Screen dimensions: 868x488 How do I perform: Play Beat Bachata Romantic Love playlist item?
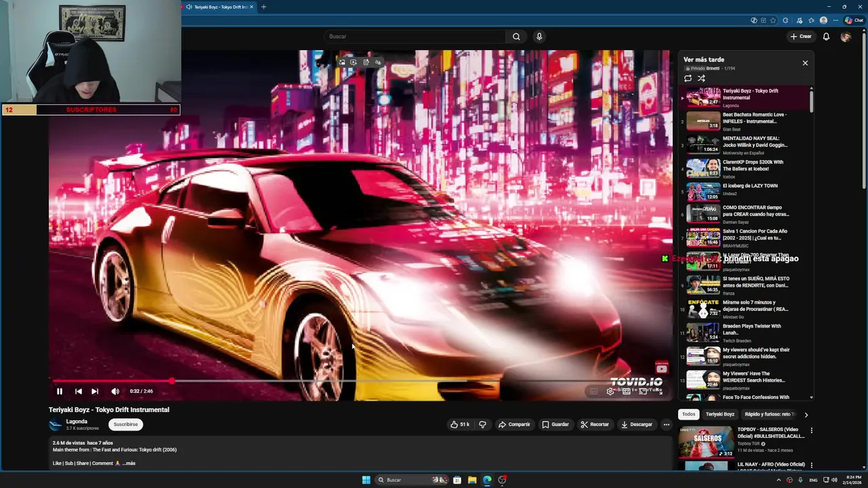(x=746, y=121)
